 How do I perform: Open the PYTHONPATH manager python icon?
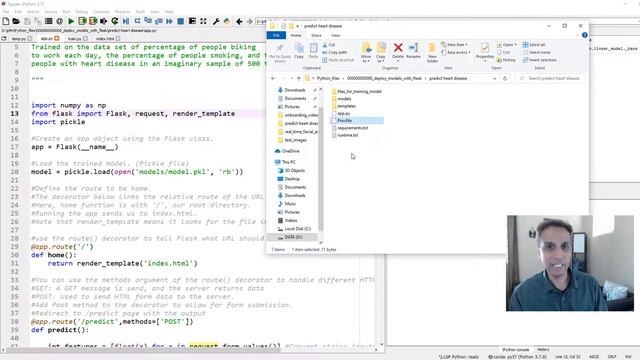[227, 21]
